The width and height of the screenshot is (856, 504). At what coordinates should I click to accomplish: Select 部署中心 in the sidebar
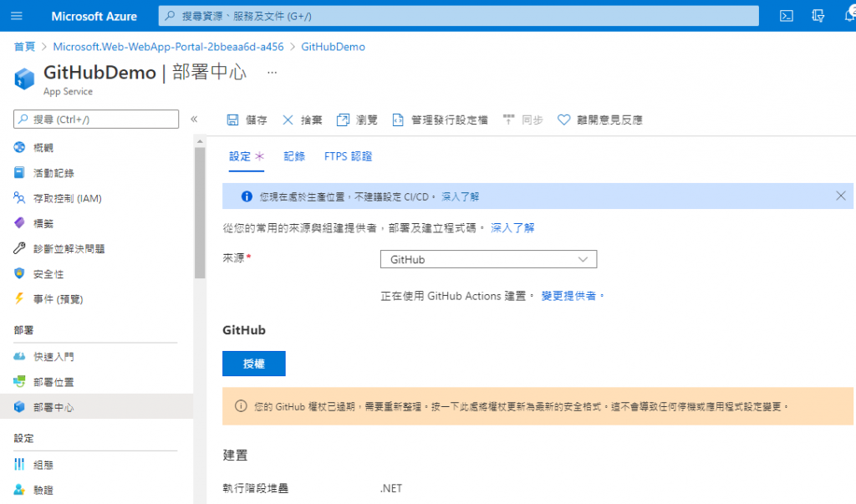(97, 407)
